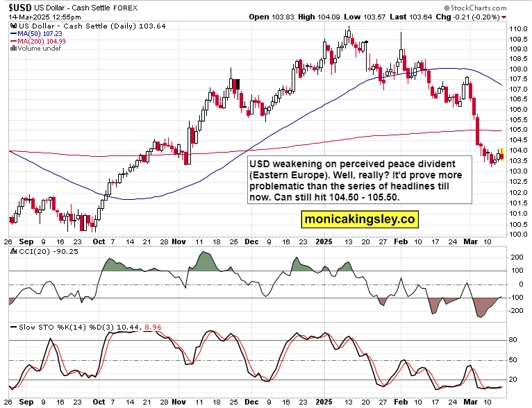
Task: Click the CCI(20) area chart icon
Action: (14, 251)
